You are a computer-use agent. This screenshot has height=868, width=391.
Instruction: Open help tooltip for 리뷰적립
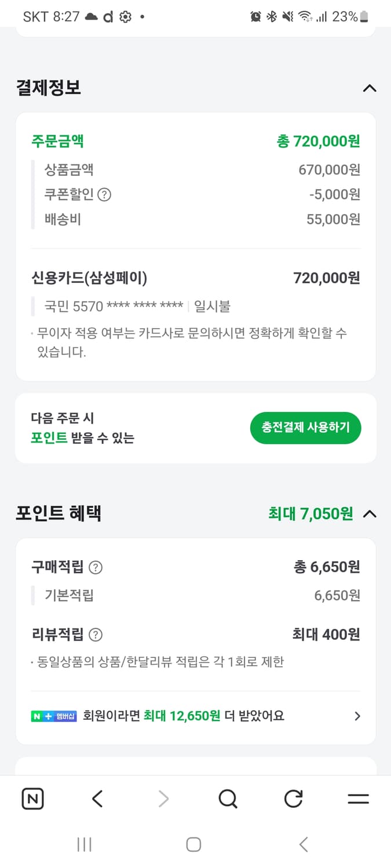coord(95,635)
